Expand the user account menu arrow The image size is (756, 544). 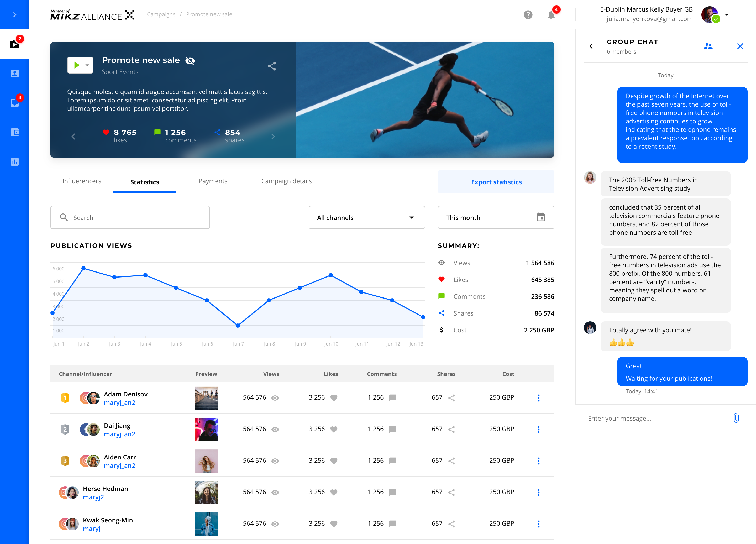click(727, 15)
